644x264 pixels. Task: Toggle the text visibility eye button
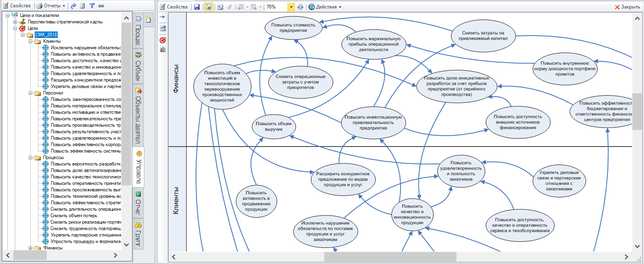coord(208,7)
